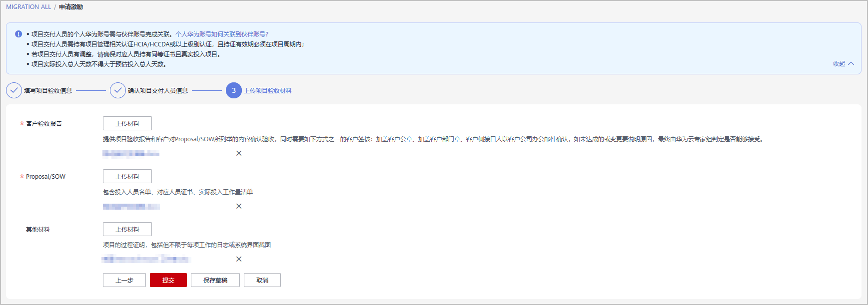Upload material for Proposal/SOW
Image resolution: width=868 pixels, height=305 pixels.
tap(127, 176)
